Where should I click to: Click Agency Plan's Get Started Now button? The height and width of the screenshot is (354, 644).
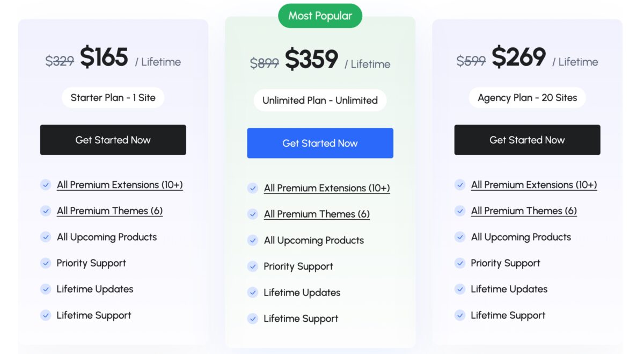coord(527,140)
